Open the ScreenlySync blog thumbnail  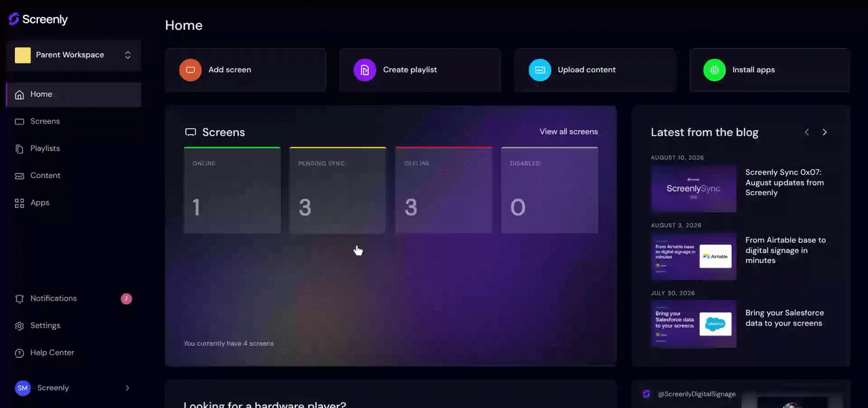pos(694,188)
